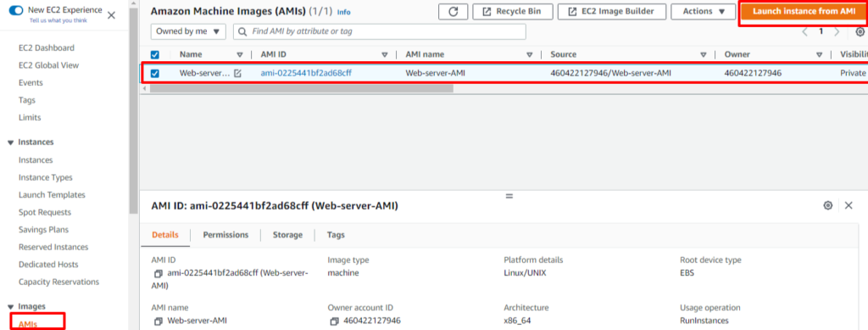Click the Info link beside AMIs title

344,12
